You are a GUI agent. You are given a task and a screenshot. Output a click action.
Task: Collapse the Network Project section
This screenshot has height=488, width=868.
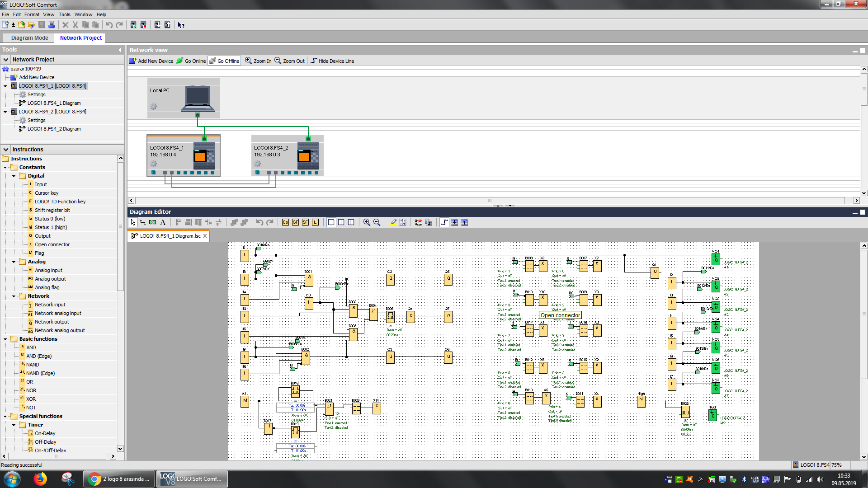pyautogui.click(x=6, y=60)
